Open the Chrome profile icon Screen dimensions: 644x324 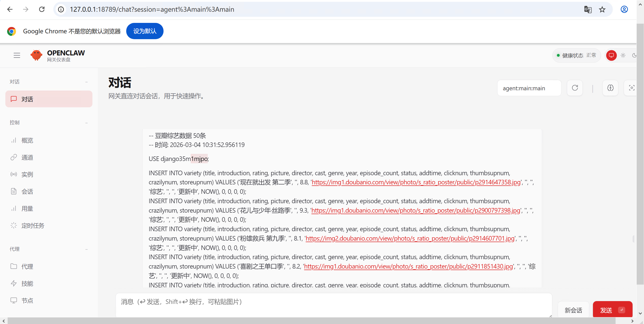point(624,9)
